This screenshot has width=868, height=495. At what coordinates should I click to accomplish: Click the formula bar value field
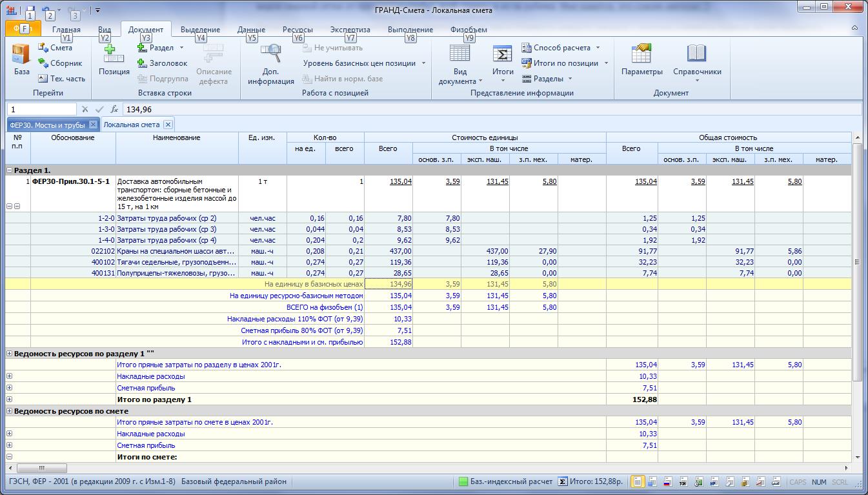coord(452,110)
